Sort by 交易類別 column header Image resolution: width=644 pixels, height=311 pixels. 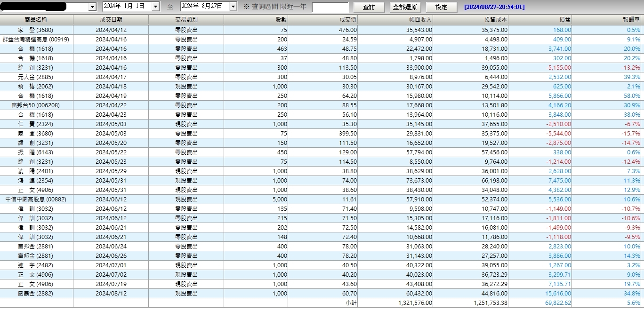click(x=186, y=20)
